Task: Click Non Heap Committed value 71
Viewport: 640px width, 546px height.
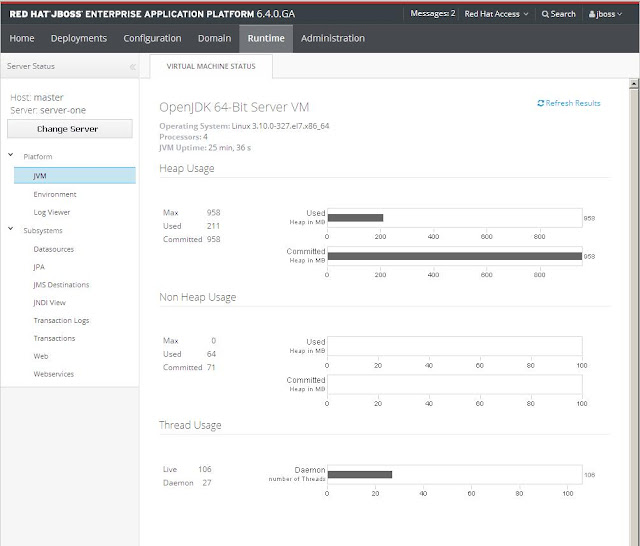Action: pyautogui.click(x=211, y=367)
